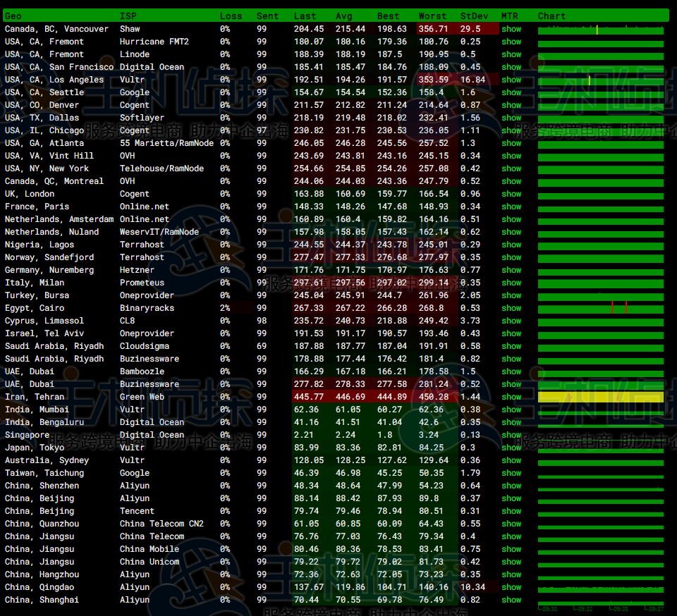Show MTR for Amsterdam Online.net row
Image resolution: width=677 pixels, height=616 pixels.
(511, 219)
